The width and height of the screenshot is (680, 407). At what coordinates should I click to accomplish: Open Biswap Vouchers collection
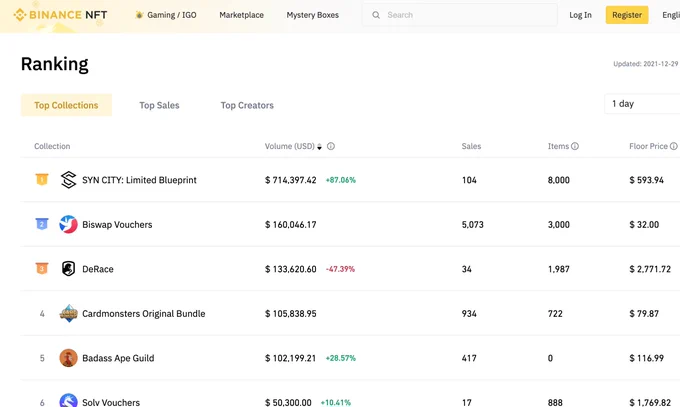[x=117, y=224]
